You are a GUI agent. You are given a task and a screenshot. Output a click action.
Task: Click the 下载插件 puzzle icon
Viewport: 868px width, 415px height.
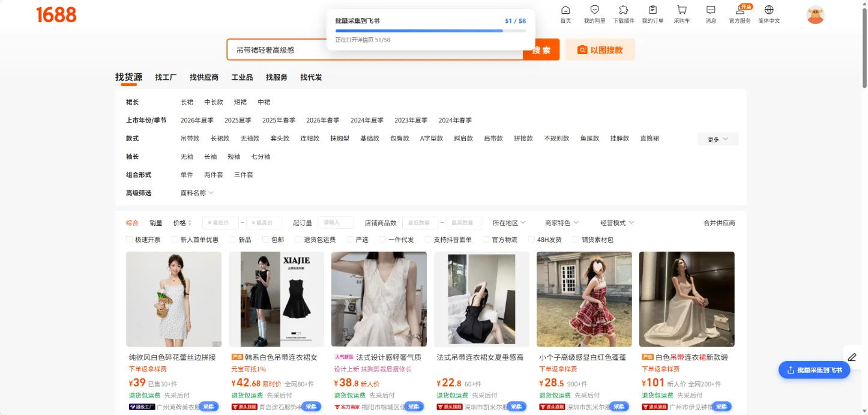click(x=623, y=10)
